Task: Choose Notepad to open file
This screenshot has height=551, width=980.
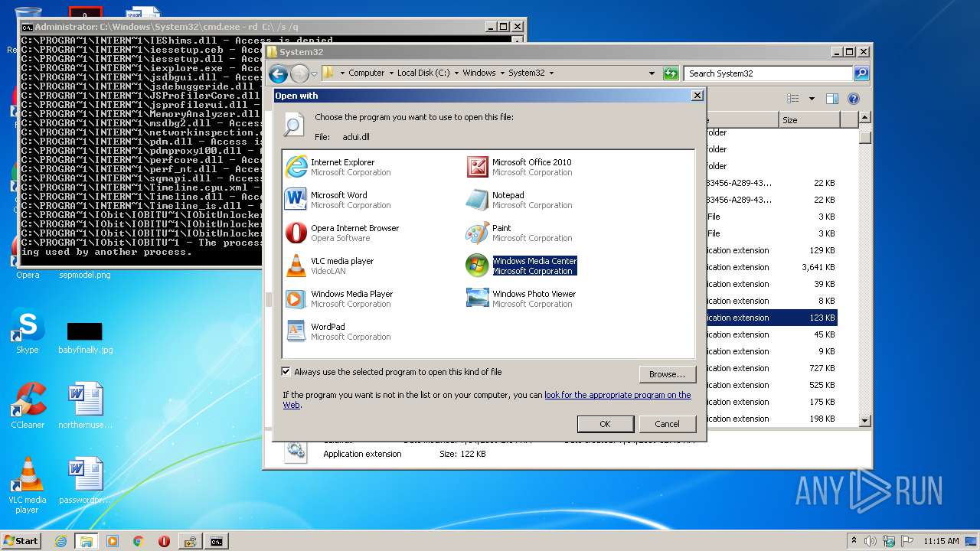Action: pos(520,200)
